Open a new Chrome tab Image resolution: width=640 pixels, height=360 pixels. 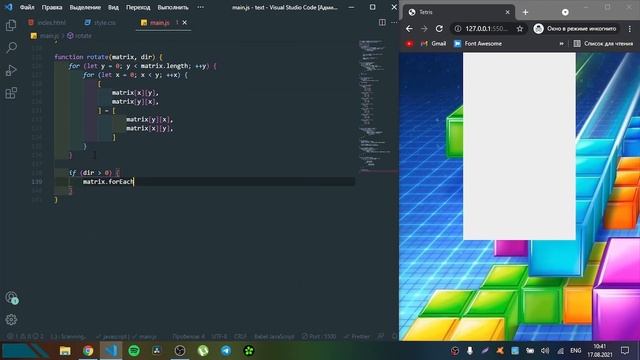[525, 12]
